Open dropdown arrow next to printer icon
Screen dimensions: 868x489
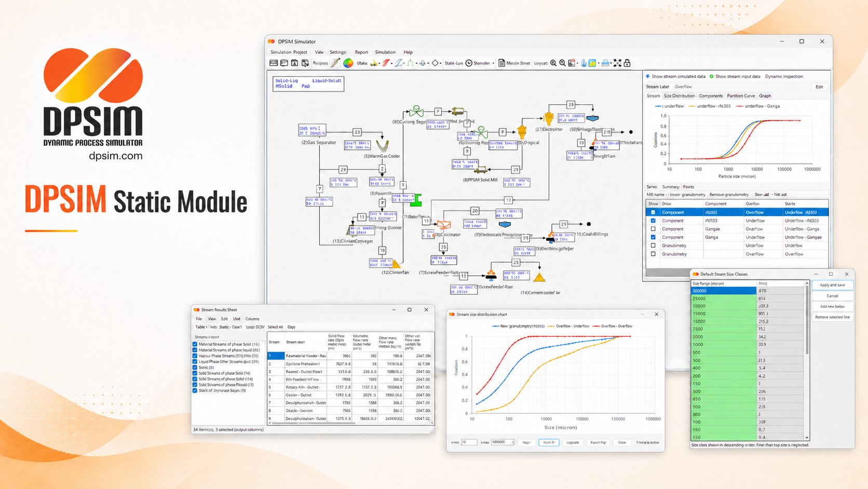click(610, 63)
